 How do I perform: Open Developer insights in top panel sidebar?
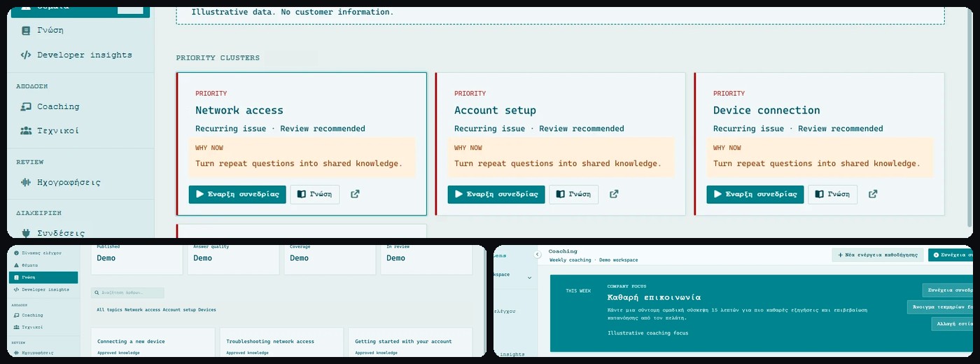coord(81,55)
